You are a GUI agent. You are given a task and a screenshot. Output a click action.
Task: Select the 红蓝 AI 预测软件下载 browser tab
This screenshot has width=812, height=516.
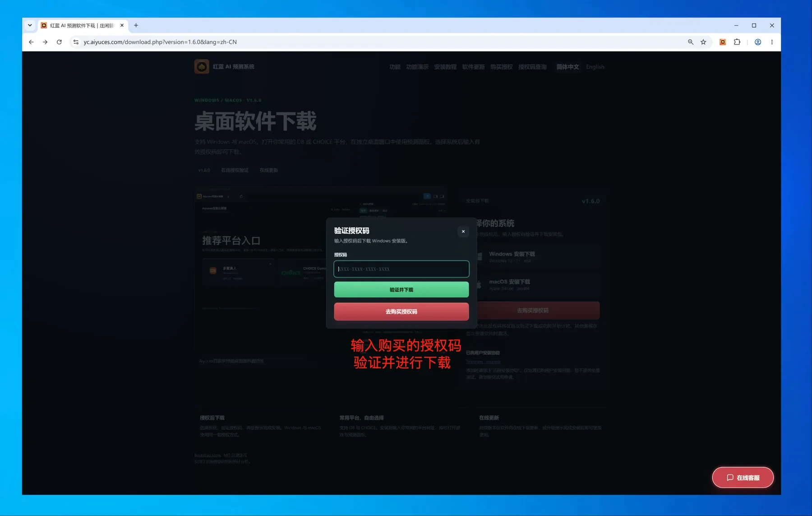pyautogui.click(x=81, y=25)
